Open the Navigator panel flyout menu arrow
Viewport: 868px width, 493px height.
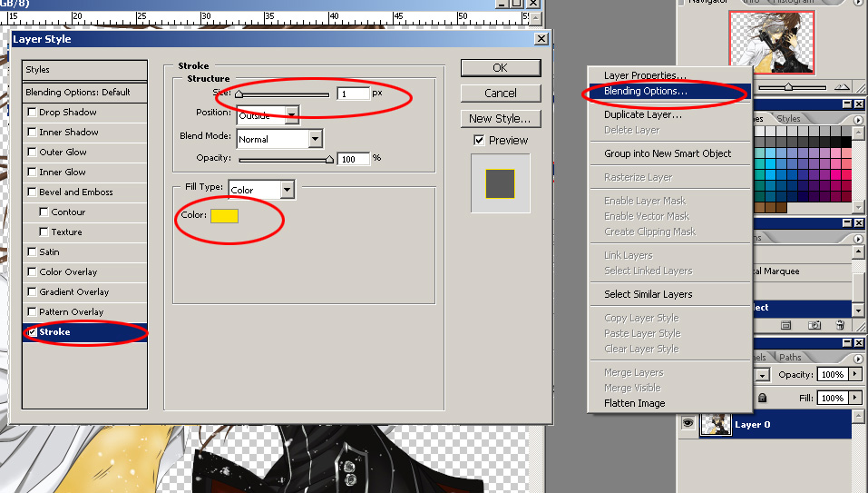click(856, 3)
